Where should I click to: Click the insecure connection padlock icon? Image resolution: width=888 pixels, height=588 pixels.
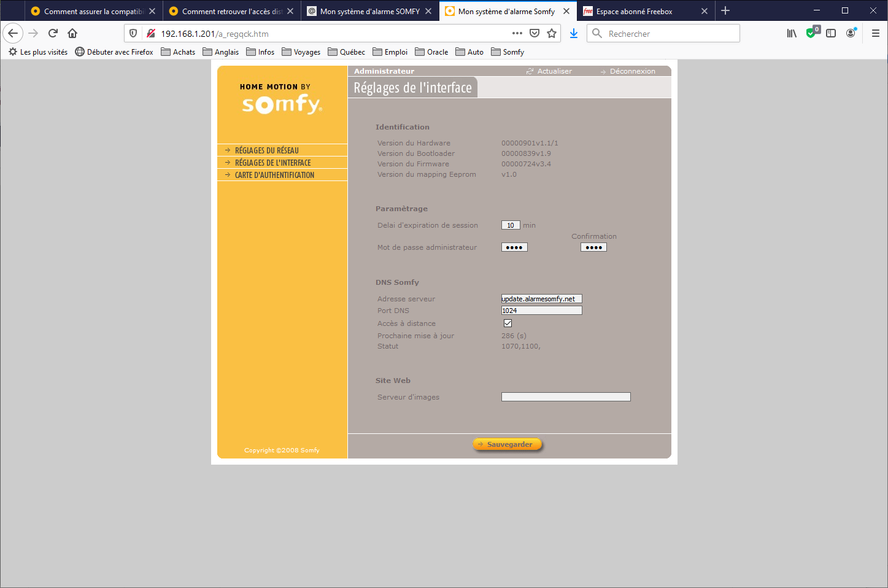point(150,33)
